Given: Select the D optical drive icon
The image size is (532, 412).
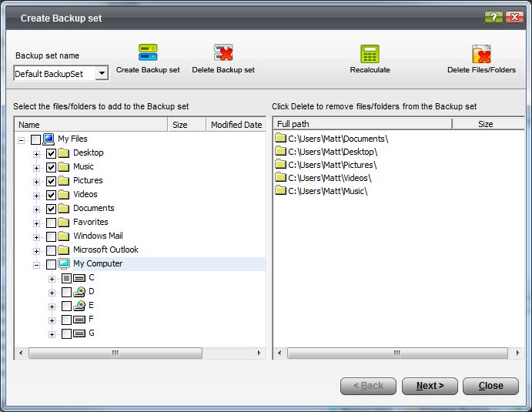Looking at the screenshot, I should point(79,292).
